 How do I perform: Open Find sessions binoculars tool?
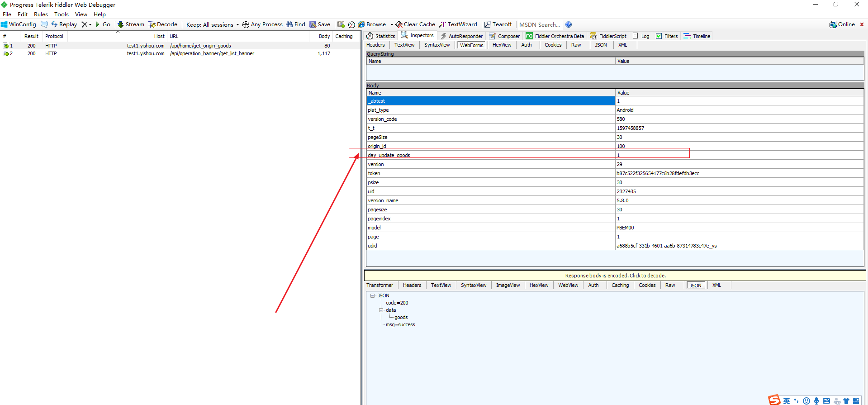click(x=295, y=24)
